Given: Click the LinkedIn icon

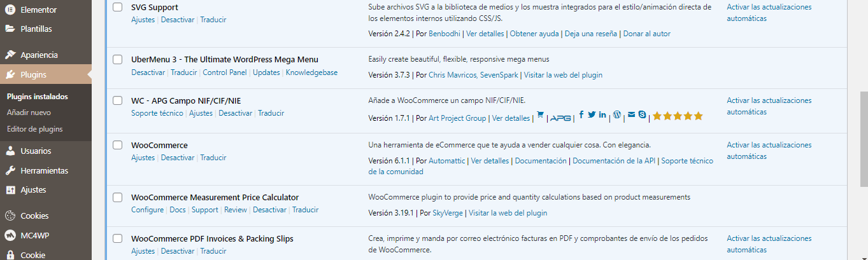Looking at the screenshot, I should [602, 114].
